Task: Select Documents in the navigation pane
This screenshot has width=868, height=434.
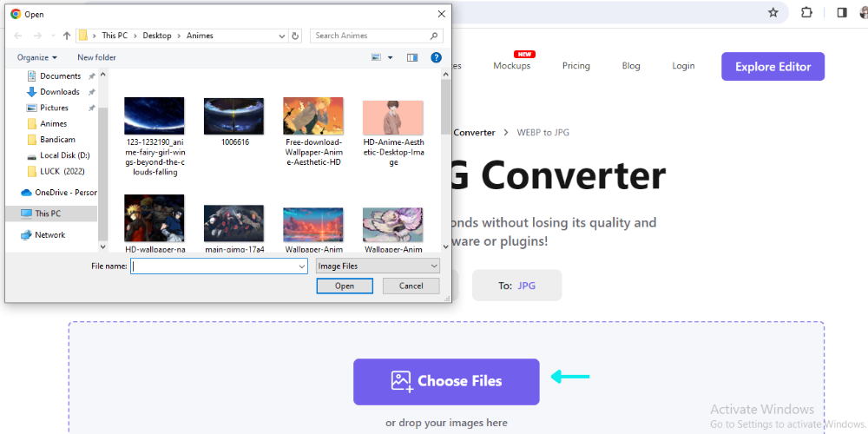Action: 61,76
